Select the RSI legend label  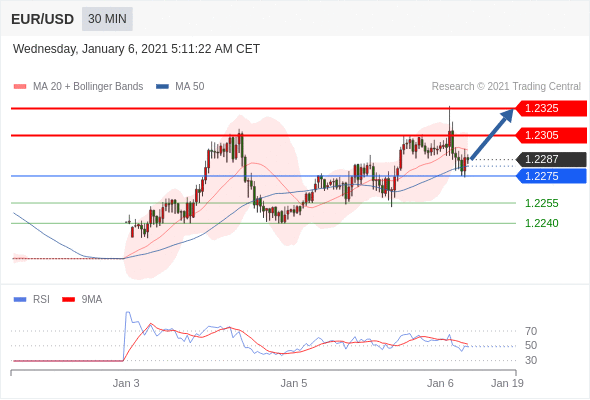41,300
